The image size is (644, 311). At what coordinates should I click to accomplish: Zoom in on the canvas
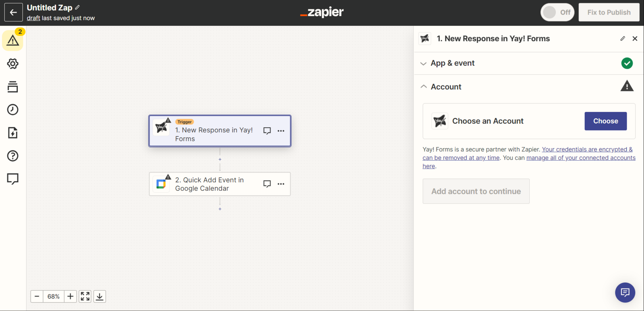point(70,297)
